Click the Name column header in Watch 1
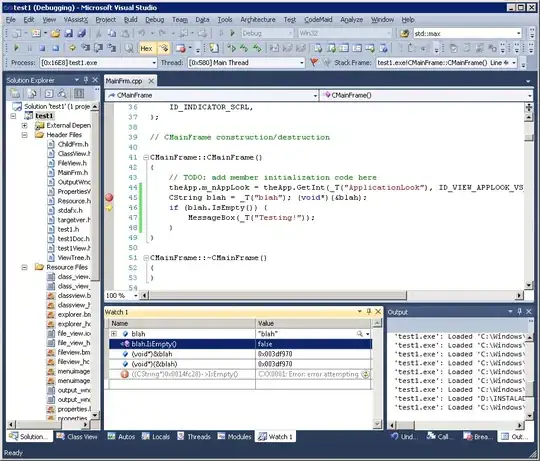 click(182, 323)
